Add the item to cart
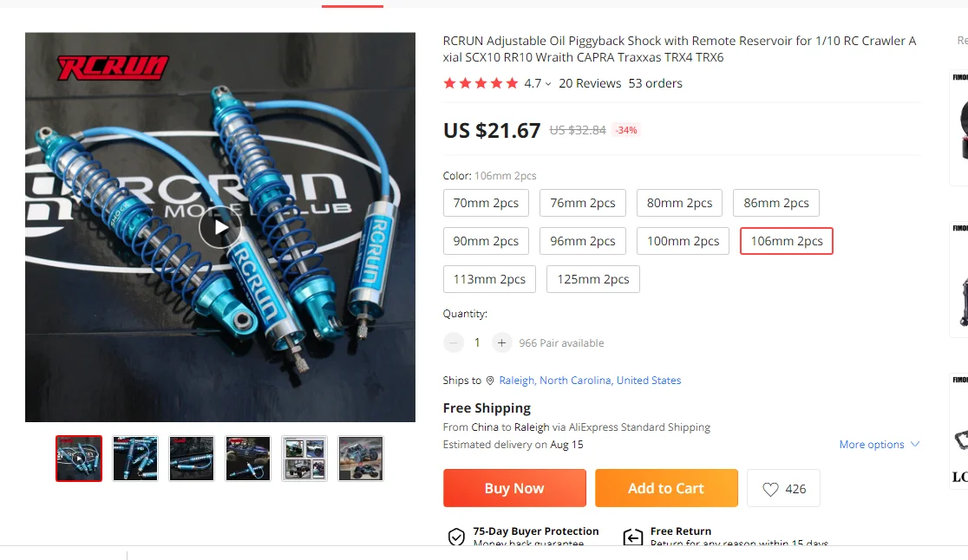The image size is (968, 560). (x=666, y=488)
